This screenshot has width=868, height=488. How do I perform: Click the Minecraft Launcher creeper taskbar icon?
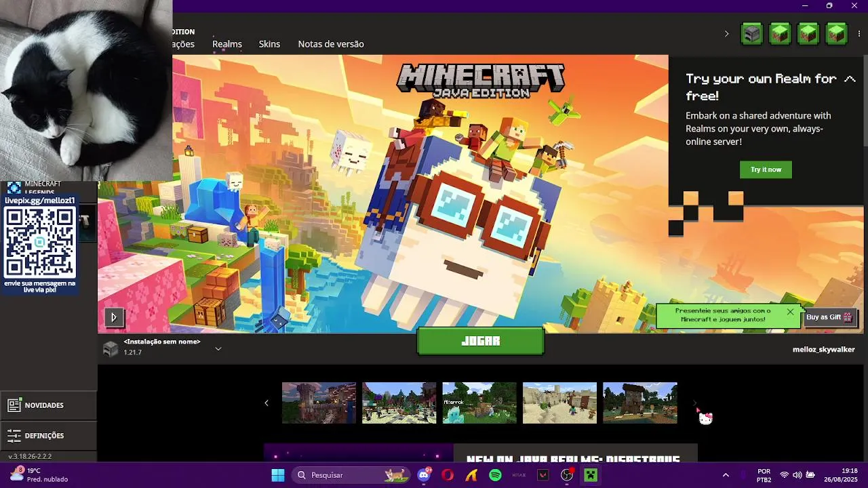591,475
